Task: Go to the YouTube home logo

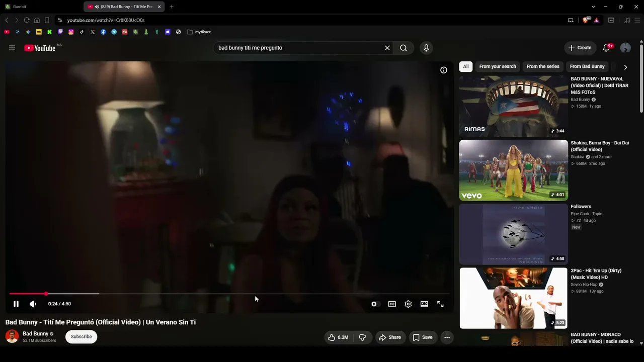Action: (40, 48)
